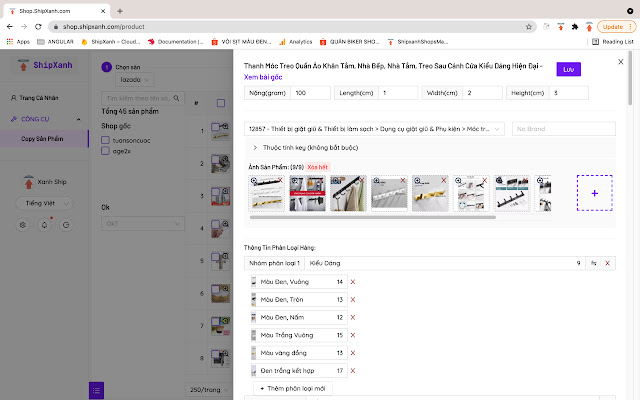Open the product category dropdown
This screenshot has height=400, width=640.
[374, 129]
